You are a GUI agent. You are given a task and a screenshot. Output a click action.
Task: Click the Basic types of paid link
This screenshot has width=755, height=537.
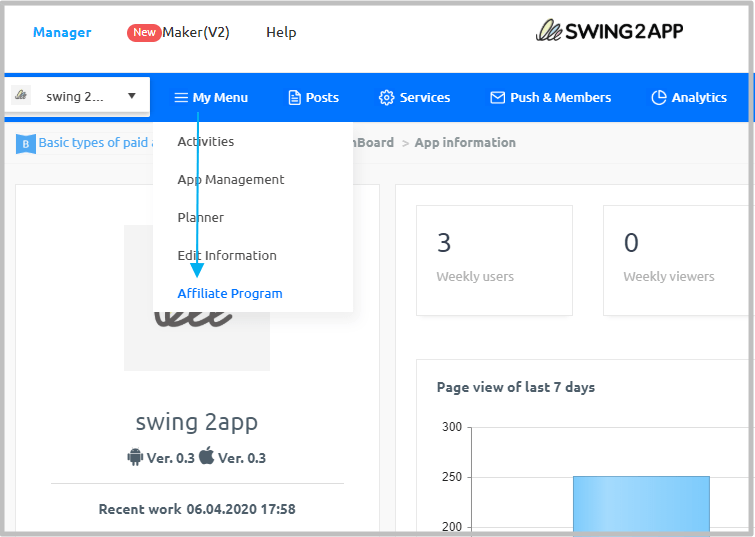93,143
